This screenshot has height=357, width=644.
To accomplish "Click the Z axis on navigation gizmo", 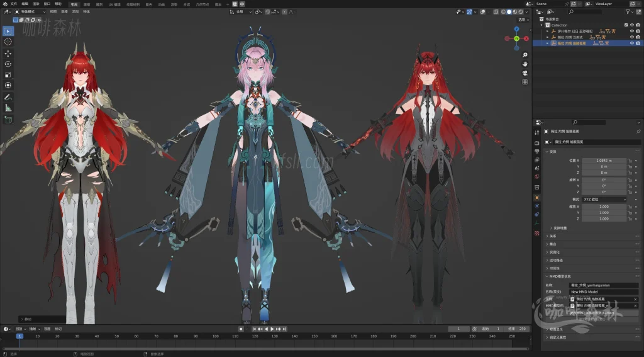I will click(x=517, y=29).
